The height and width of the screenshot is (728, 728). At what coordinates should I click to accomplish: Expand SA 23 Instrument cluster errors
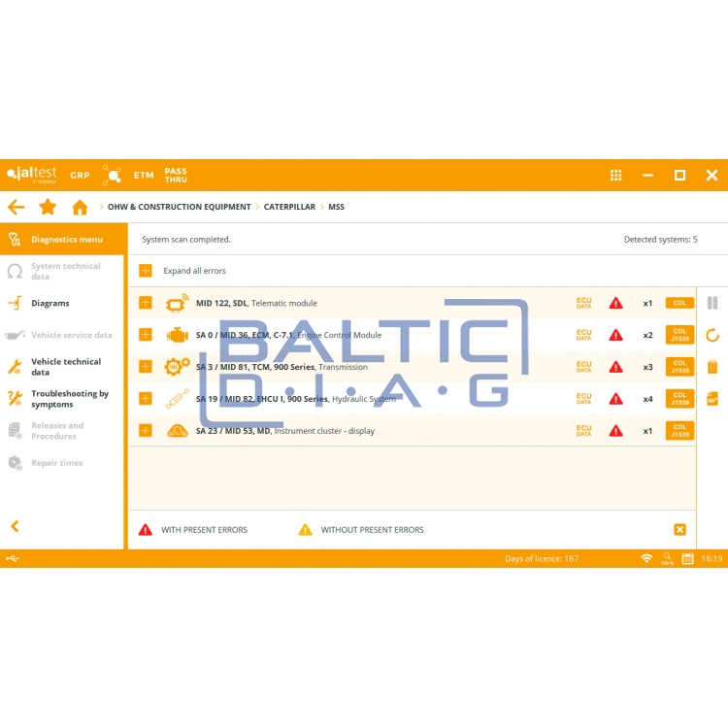146,430
